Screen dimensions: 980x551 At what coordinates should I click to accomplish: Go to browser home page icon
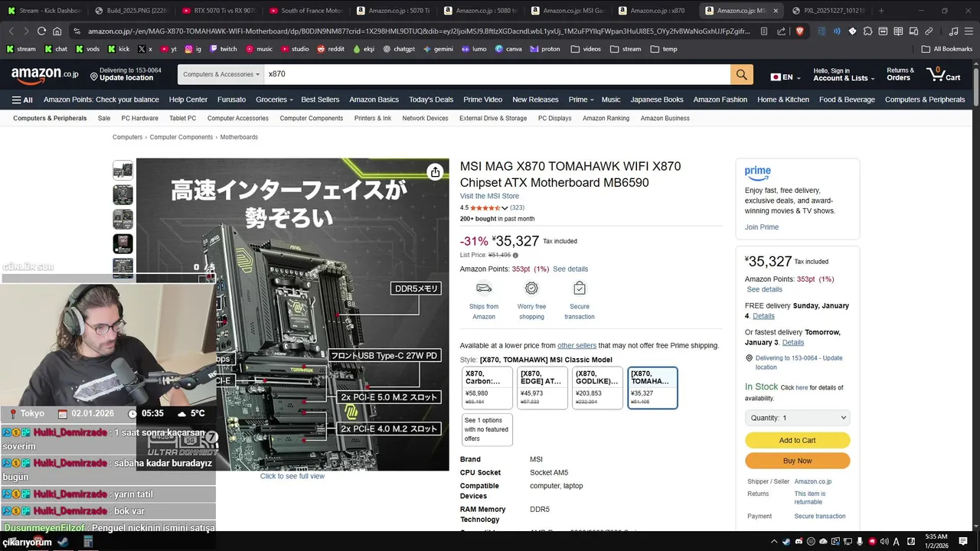[57, 31]
